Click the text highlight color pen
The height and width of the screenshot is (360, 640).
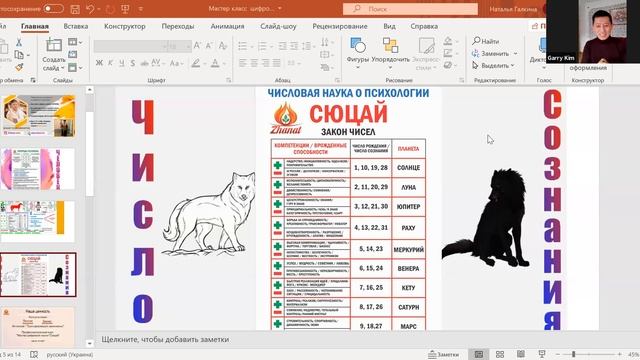[196, 63]
